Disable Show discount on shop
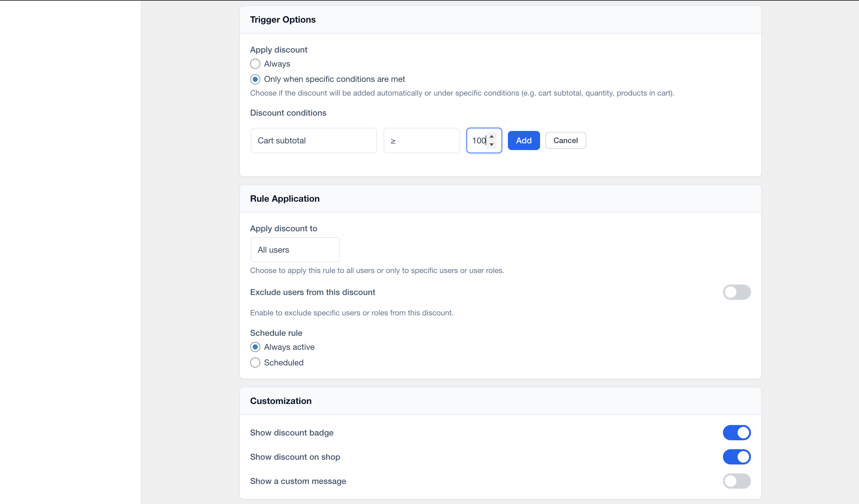 (736, 457)
